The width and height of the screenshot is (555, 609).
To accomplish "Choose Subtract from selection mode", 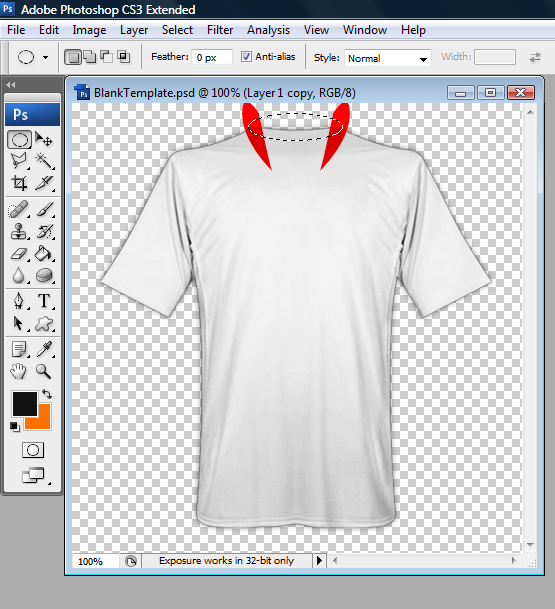I will (x=106, y=57).
